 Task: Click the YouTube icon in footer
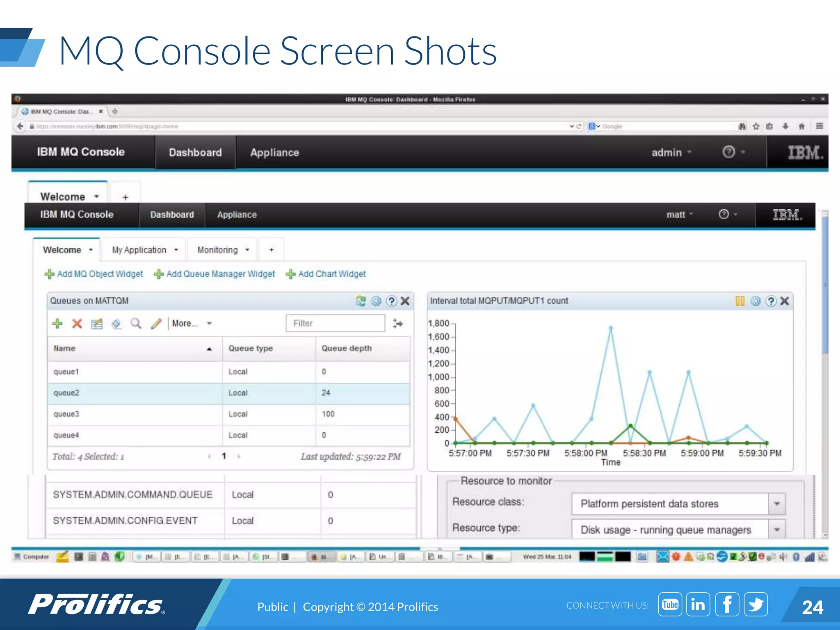click(670, 604)
